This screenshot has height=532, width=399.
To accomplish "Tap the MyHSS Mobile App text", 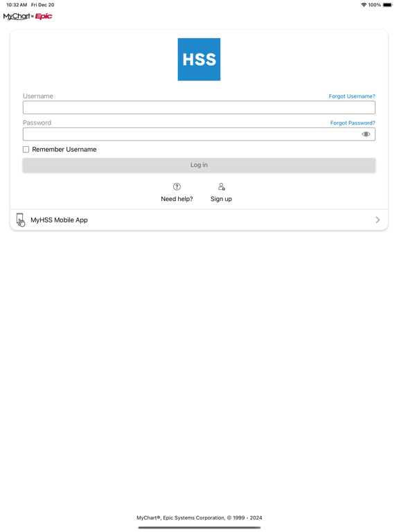I will click(59, 220).
